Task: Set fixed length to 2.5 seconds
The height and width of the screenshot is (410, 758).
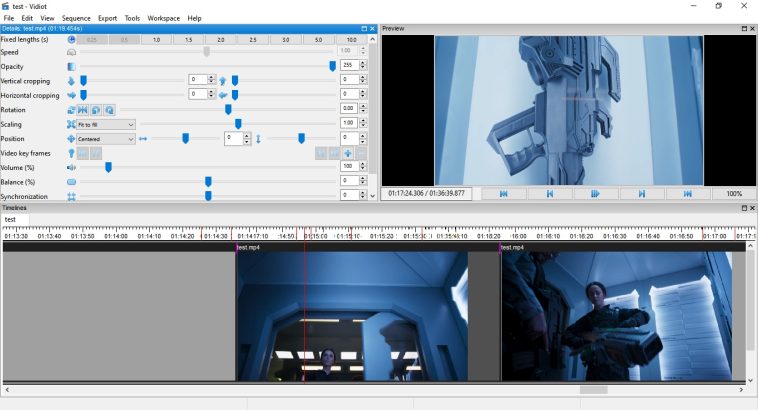Action: point(253,40)
